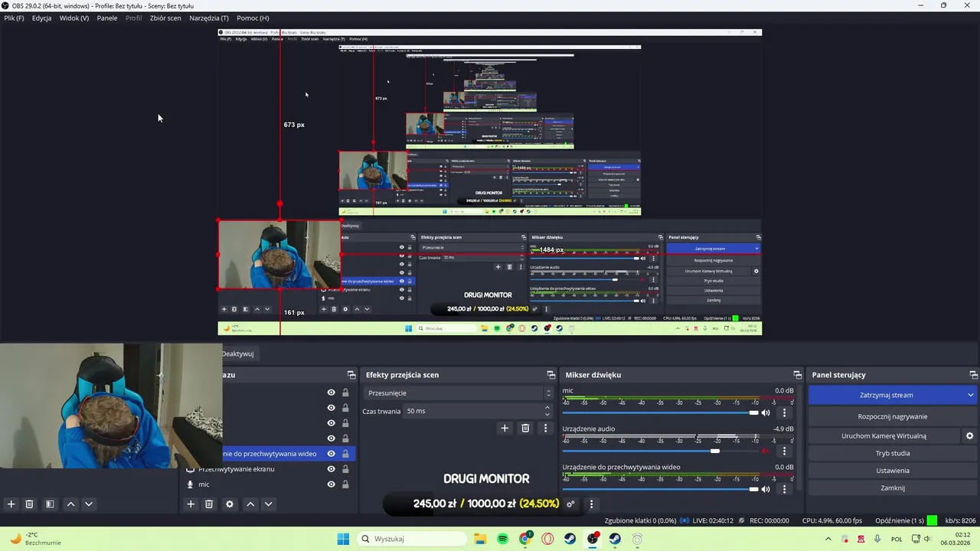Show hidden tray icons chevron
Viewport: 980px width, 551px height.
tap(828, 539)
